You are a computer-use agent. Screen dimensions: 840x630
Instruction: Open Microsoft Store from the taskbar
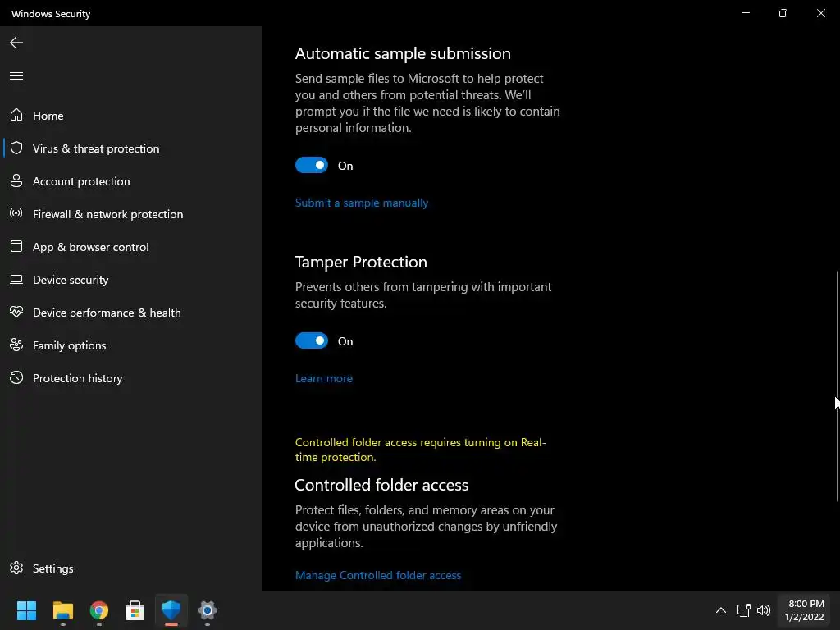tap(135, 610)
